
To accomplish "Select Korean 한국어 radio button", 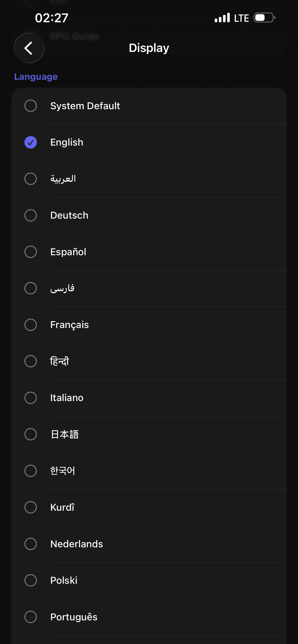I will [31, 471].
